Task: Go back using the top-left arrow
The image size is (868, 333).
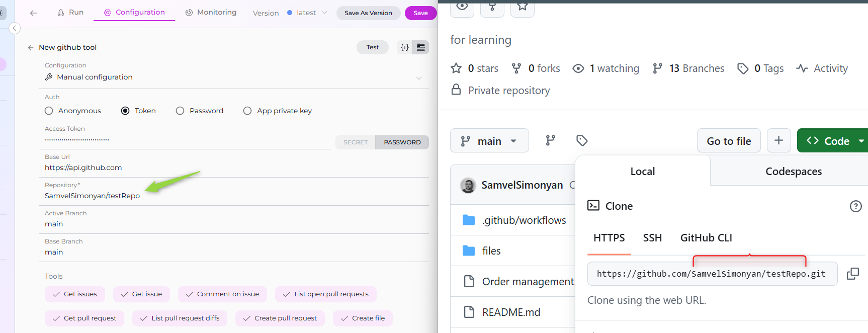Action: pyautogui.click(x=34, y=13)
